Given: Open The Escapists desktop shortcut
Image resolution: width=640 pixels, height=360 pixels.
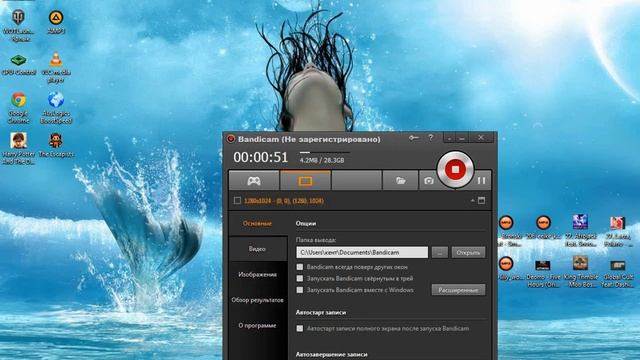Looking at the screenshot, I should click(56, 145).
